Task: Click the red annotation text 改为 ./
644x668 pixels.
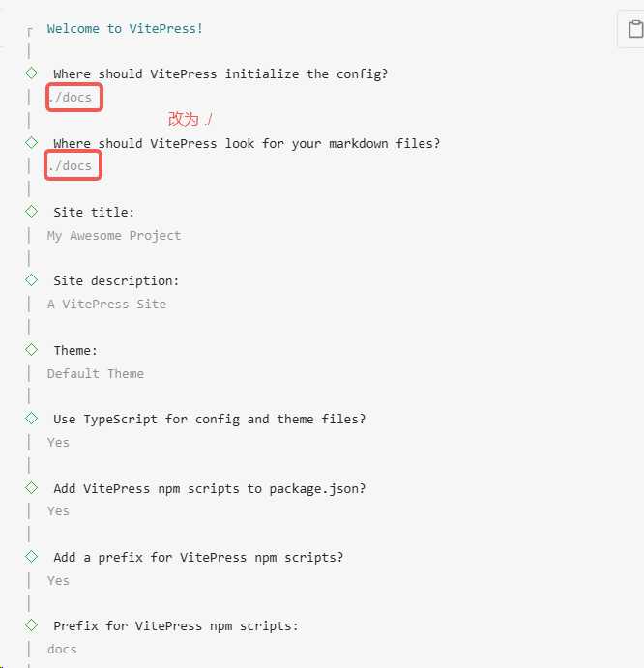Action: pyautogui.click(x=190, y=119)
